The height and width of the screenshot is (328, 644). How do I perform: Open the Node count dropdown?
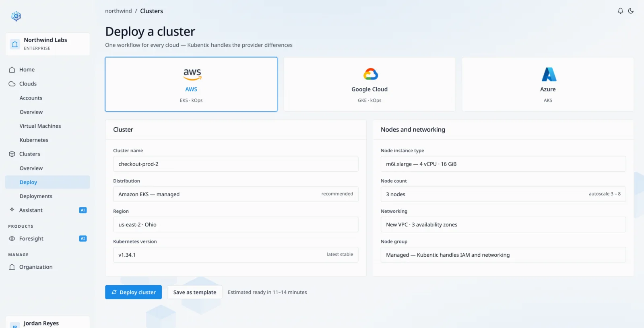[503, 194]
